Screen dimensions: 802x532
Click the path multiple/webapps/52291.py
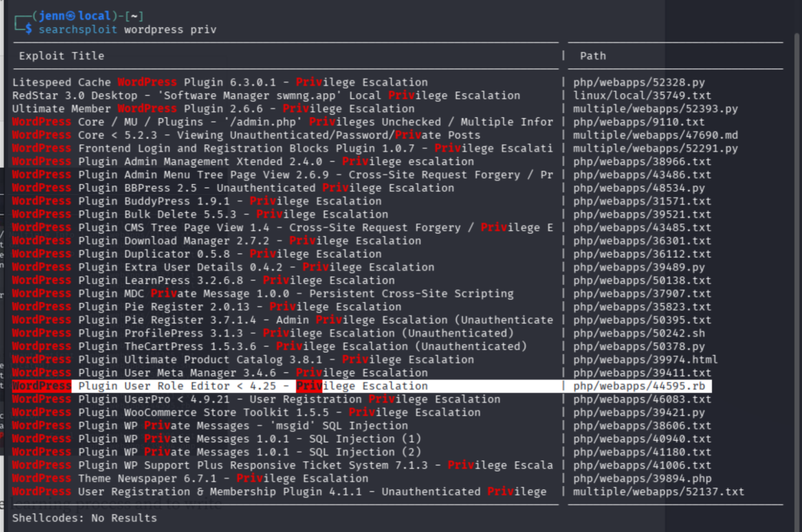(x=655, y=148)
